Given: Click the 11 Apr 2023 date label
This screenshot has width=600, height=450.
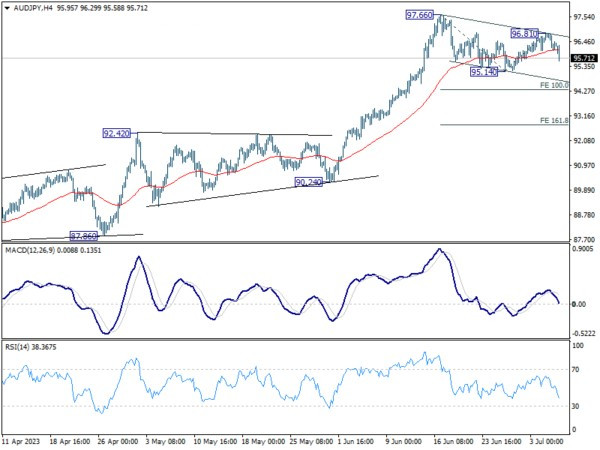Looking at the screenshot, I should click(x=21, y=441).
